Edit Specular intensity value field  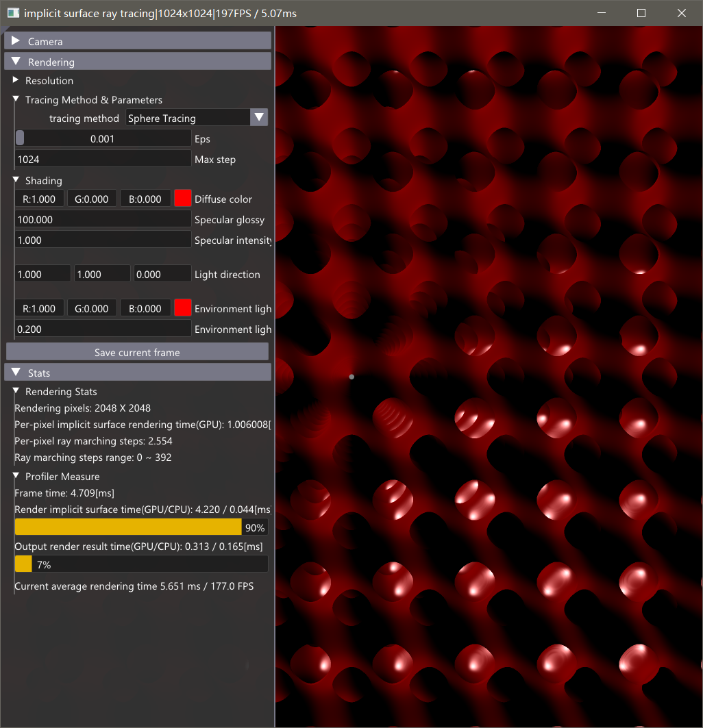(103, 240)
